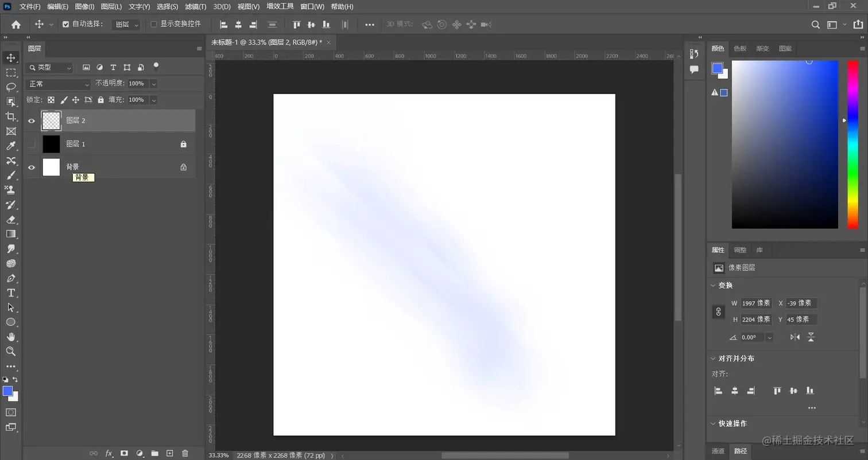The image size is (868, 460).
Task: Show the 图层 1 layer
Action: 32,144
